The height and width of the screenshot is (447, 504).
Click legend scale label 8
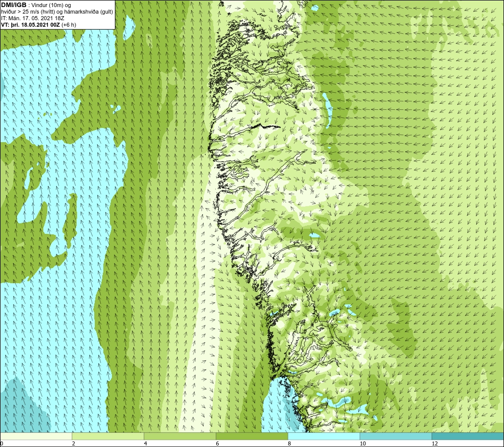(x=289, y=443)
